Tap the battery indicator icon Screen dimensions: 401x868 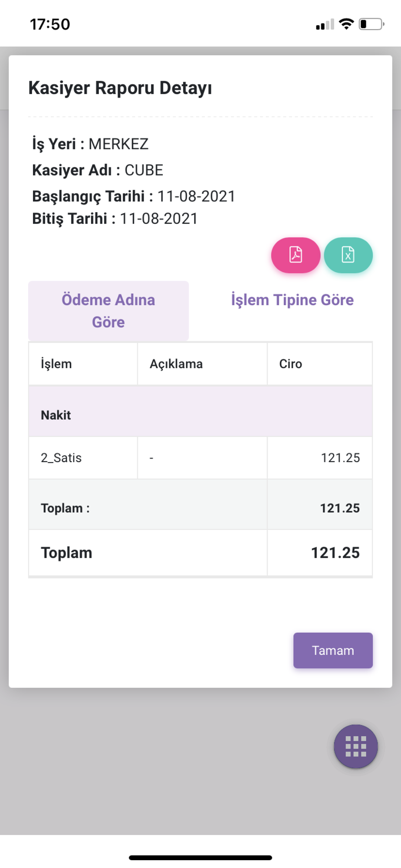[371, 24]
